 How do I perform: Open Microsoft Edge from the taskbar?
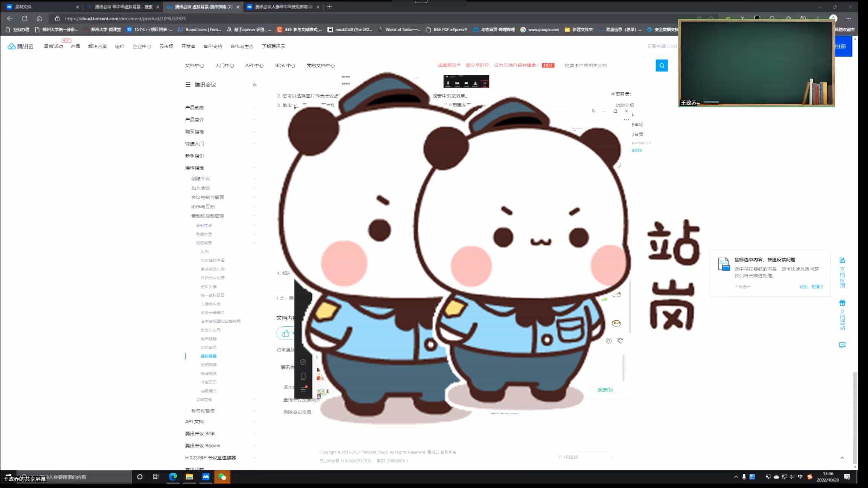(x=173, y=477)
